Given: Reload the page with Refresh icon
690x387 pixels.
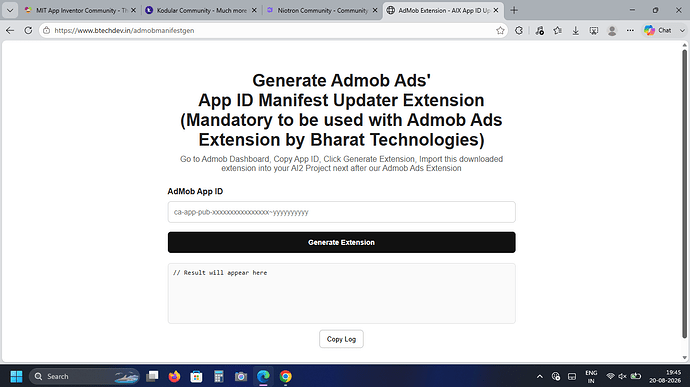Looking at the screenshot, I should [x=28, y=30].
